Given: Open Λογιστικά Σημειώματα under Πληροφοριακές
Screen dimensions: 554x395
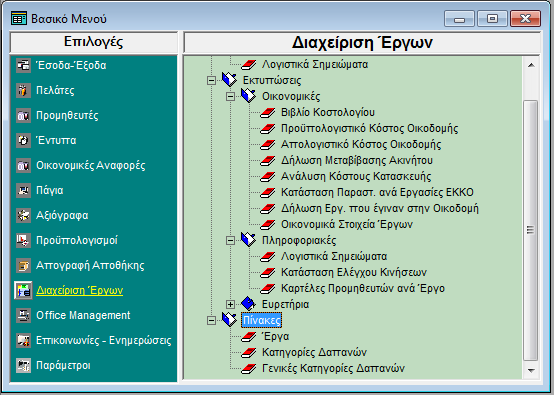Looking at the screenshot, I should click(334, 257).
